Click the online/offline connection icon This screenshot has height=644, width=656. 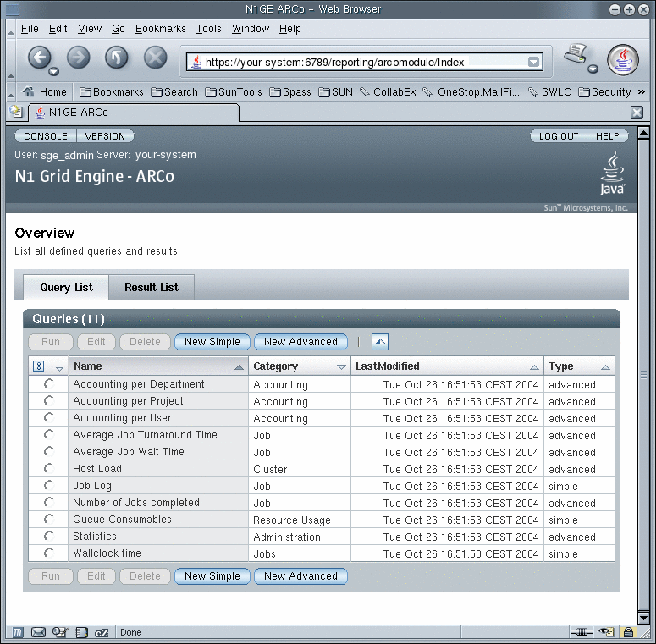582,632
